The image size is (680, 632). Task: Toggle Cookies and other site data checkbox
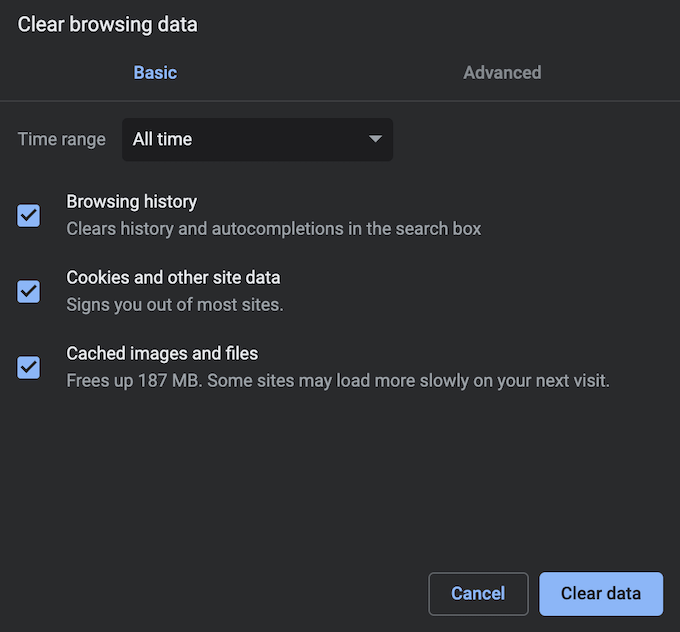(29, 291)
